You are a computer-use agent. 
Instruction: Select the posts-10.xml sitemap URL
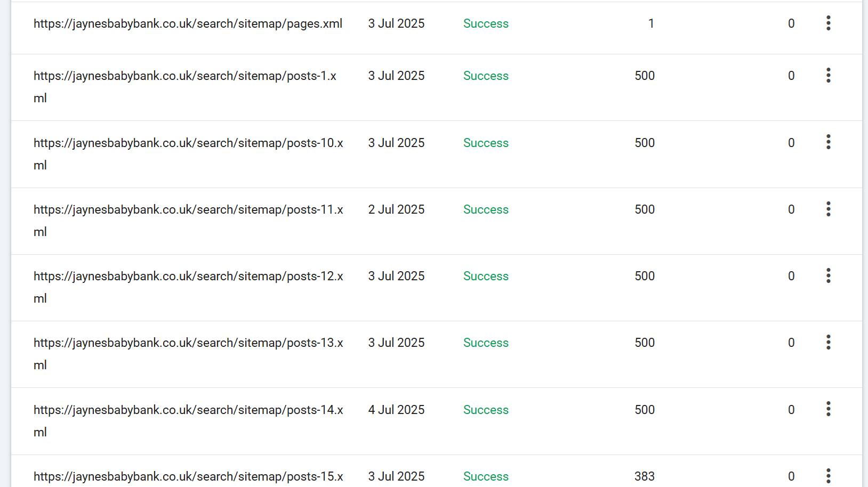coord(188,154)
